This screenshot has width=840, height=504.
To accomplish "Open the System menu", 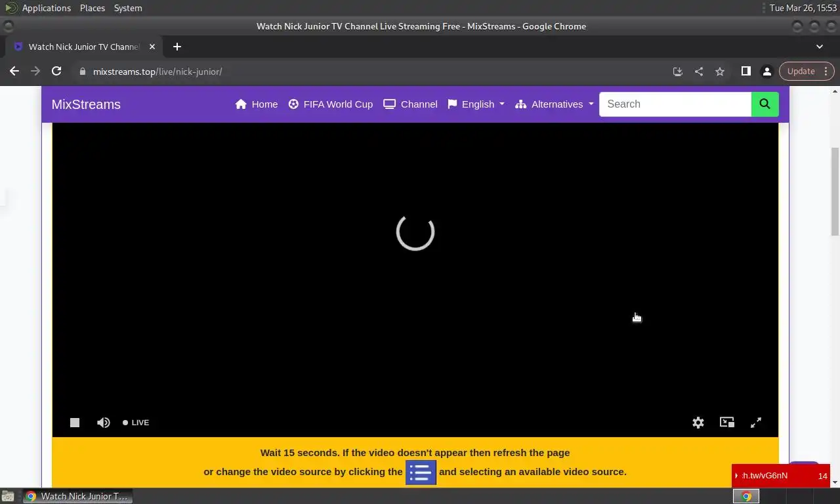I will point(128,8).
